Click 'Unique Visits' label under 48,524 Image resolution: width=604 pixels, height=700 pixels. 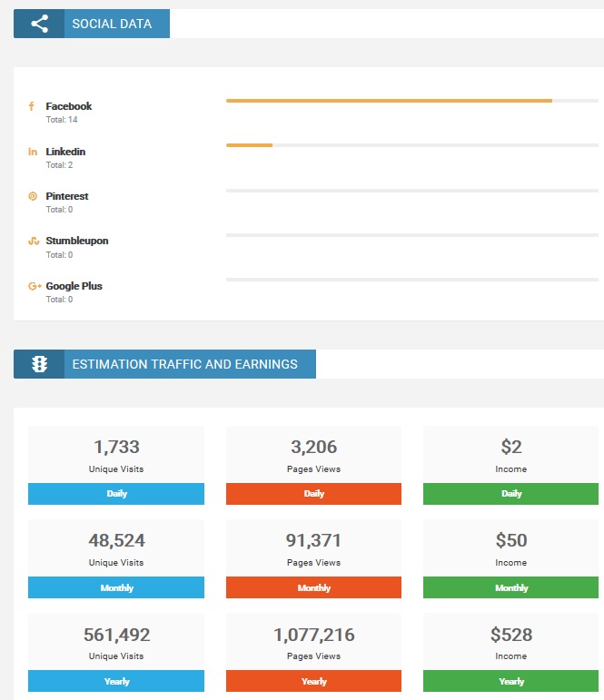coord(116,563)
